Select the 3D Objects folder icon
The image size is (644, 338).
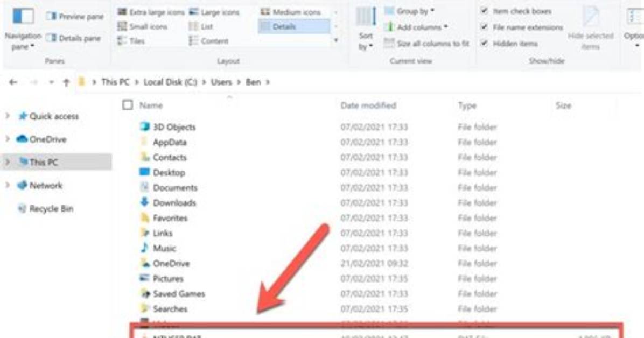(144, 126)
